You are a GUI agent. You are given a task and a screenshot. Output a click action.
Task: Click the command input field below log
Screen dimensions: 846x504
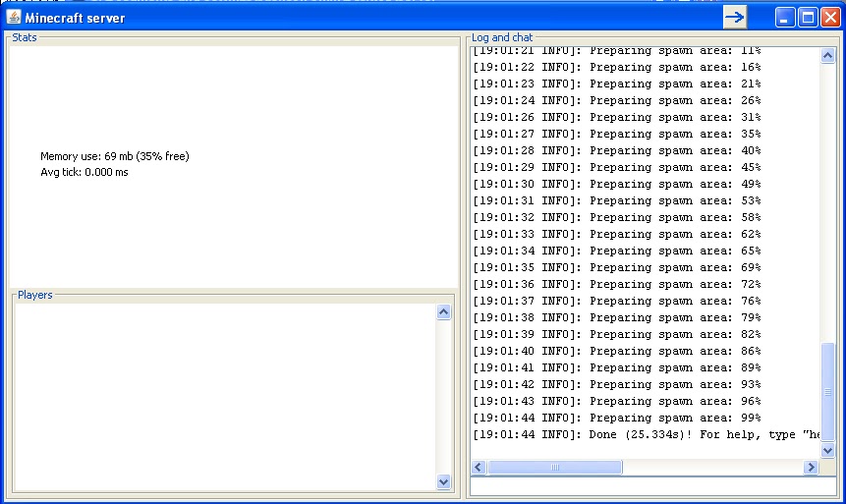pos(652,485)
